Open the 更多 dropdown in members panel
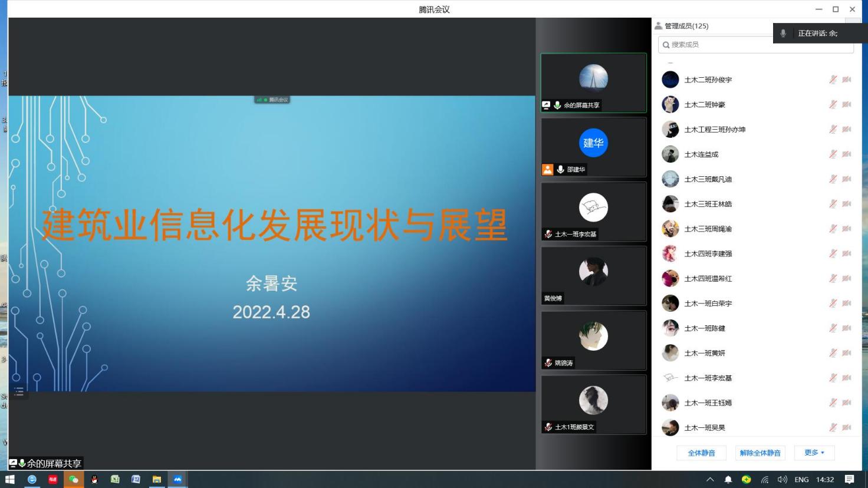868x488 pixels. (814, 453)
